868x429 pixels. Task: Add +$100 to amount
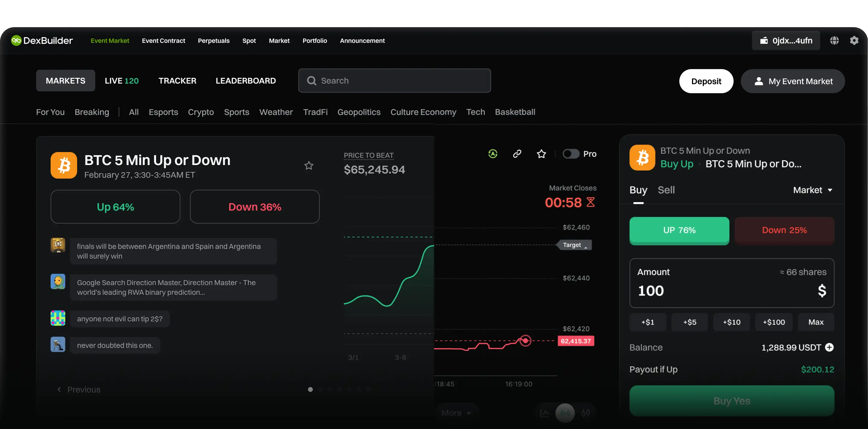tap(774, 322)
